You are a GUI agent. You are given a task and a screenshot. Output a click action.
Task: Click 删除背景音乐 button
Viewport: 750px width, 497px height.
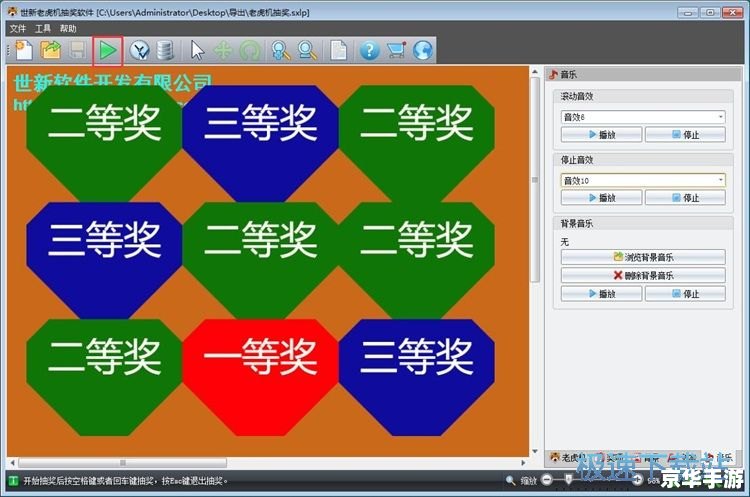[643, 276]
